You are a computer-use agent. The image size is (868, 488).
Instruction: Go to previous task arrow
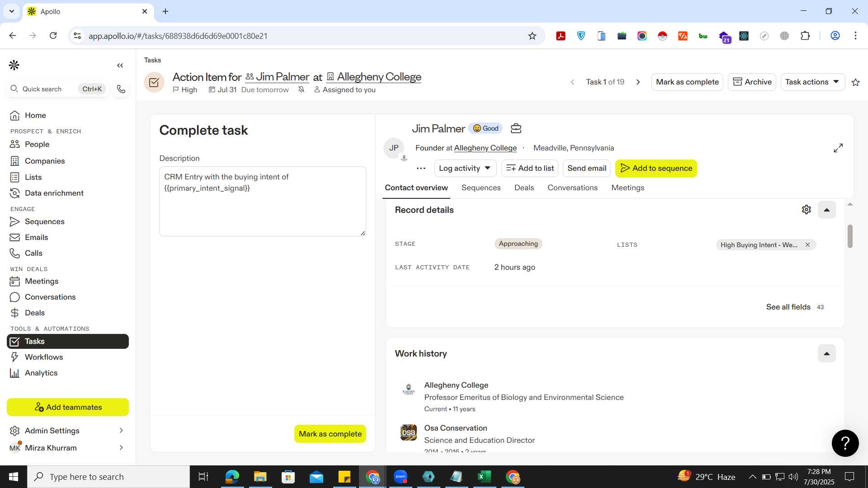pyautogui.click(x=572, y=82)
